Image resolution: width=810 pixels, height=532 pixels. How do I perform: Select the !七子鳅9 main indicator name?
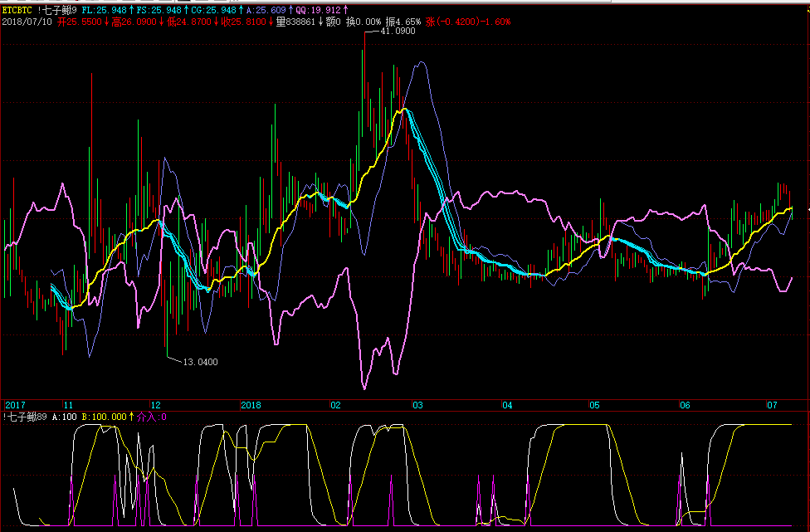tap(57, 10)
